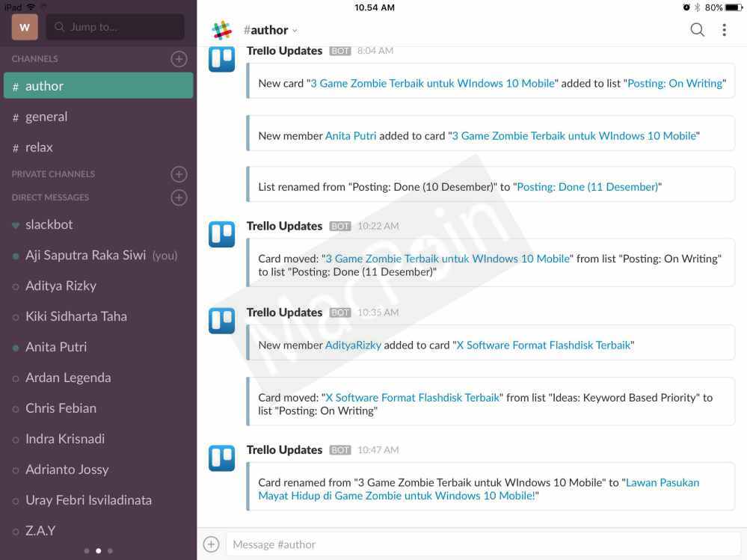Click the PRIVATE CHANNELS section header
The image size is (747, 560).
point(53,174)
